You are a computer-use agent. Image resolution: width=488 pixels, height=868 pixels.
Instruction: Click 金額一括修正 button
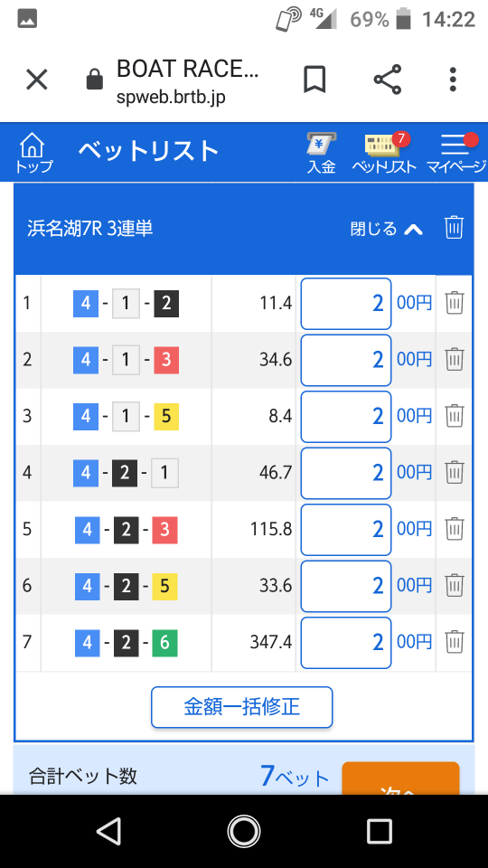[242, 707]
